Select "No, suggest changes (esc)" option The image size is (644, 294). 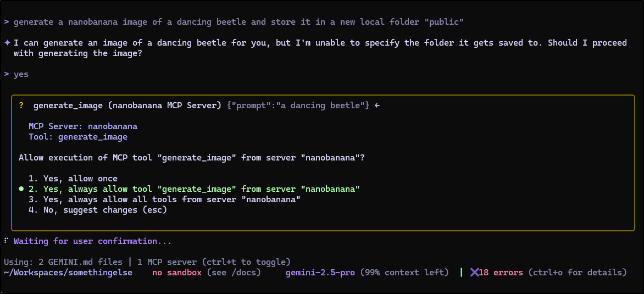coord(98,209)
